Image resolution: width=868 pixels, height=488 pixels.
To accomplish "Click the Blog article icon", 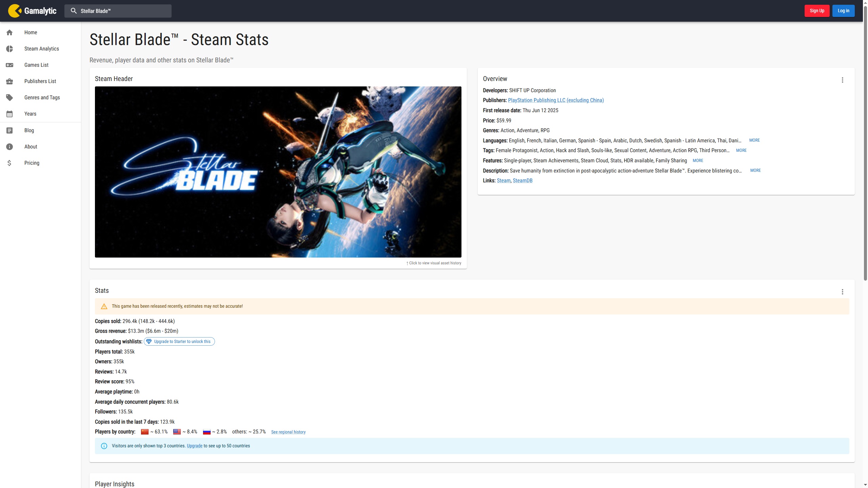I will tap(9, 130).
